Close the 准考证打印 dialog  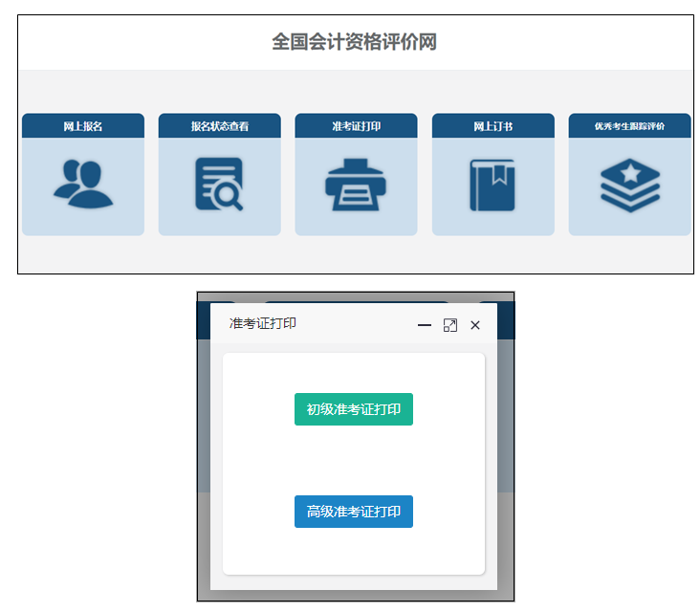[475, 325]
